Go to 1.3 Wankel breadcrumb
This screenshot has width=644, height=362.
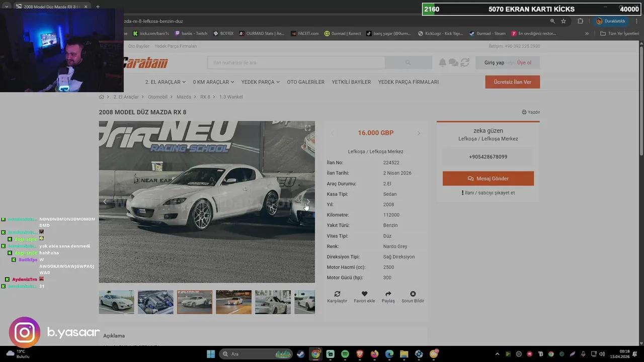tap(231, 97)
